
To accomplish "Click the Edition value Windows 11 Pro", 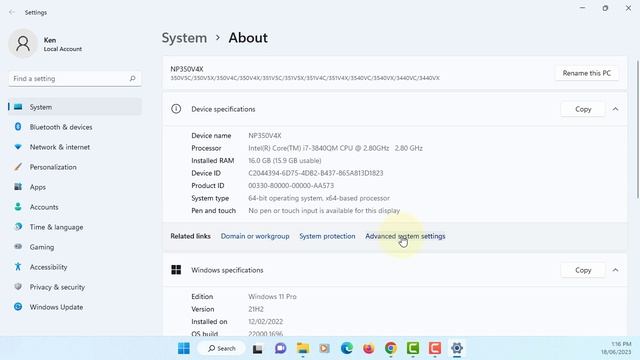I will (x=272, y=296).
